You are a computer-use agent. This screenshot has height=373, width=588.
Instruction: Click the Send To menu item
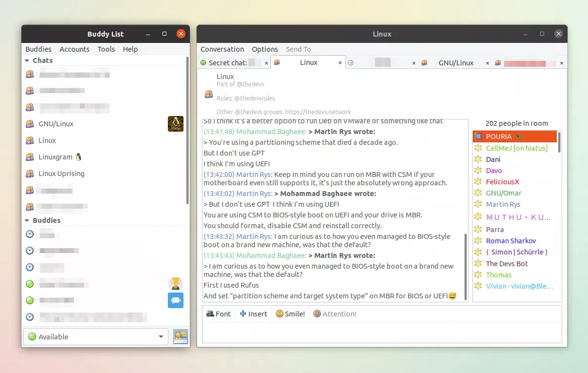point(298,49)
